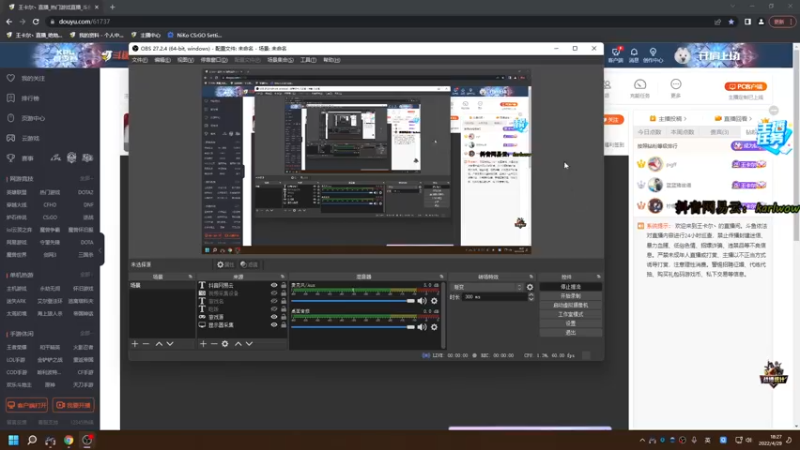Open the File menu in OBS

[139, 60]
